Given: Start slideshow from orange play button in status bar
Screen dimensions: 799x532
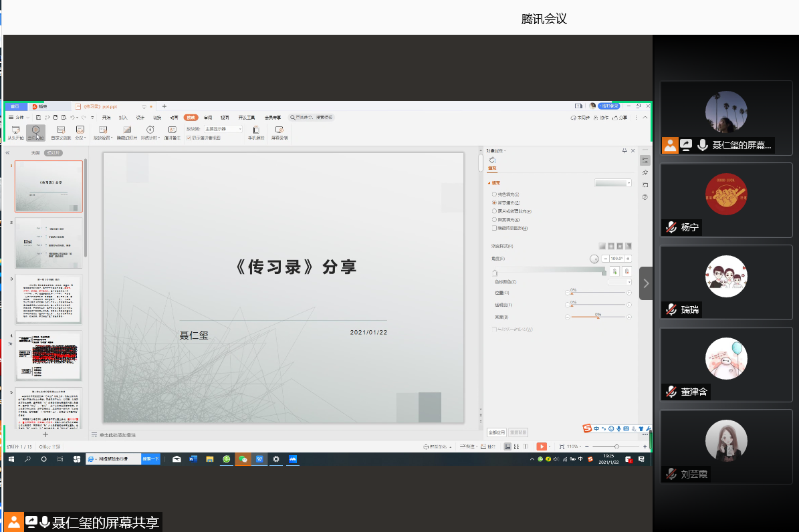Looking at the screenshot, I should pos(541,446).
